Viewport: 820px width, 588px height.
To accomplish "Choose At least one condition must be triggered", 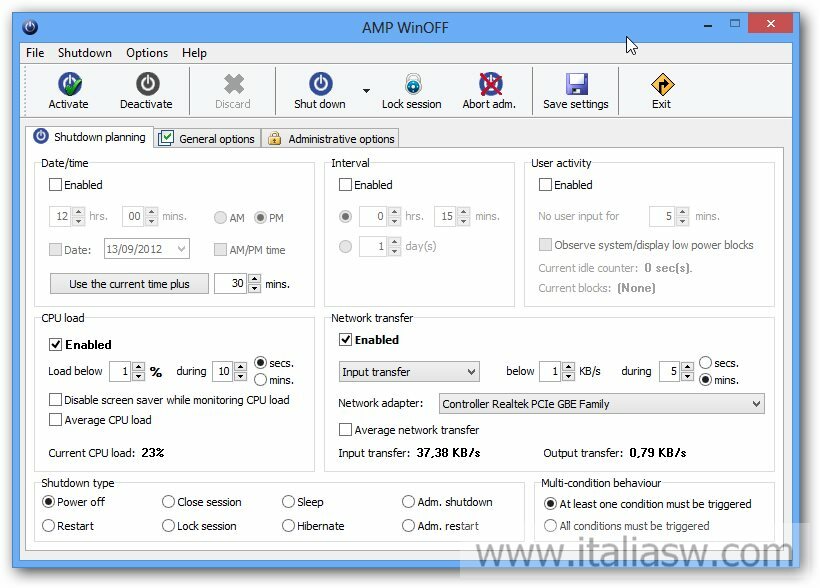I will pos(550,504).
